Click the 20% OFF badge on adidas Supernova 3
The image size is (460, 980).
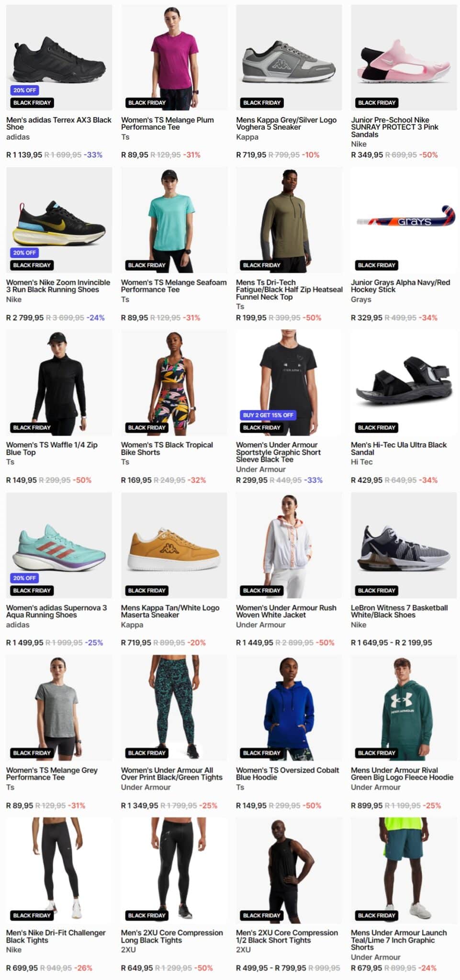coord(24,578)
